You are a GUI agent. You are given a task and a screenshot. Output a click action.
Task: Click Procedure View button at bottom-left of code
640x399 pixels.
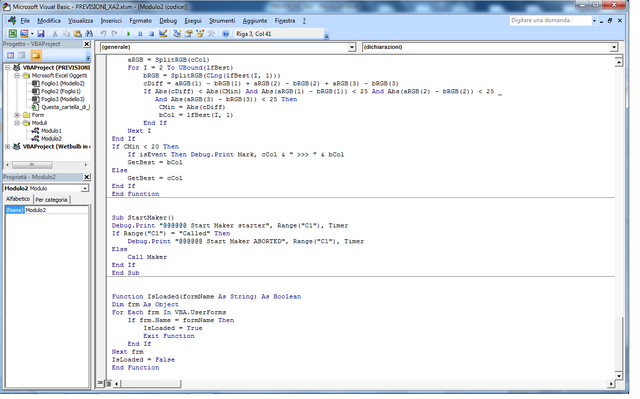pos(100,383)
